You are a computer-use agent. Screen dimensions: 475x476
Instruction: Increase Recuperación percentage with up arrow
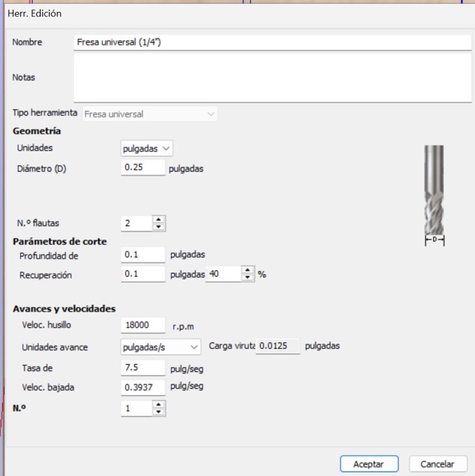[248, 270]
